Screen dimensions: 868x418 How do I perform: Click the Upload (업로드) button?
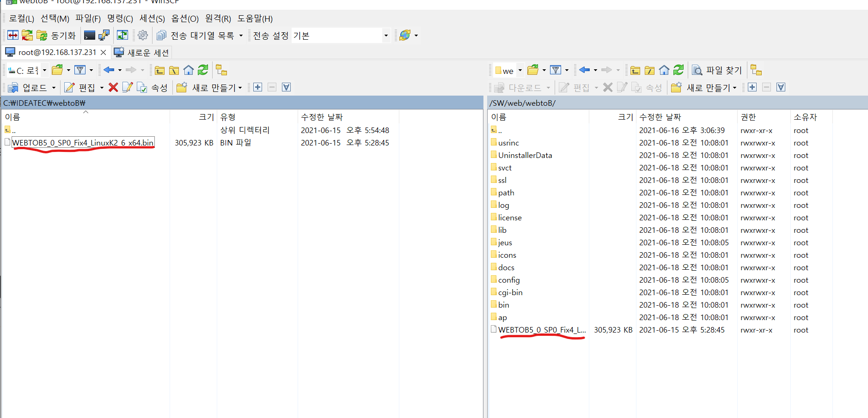[28, 87]
